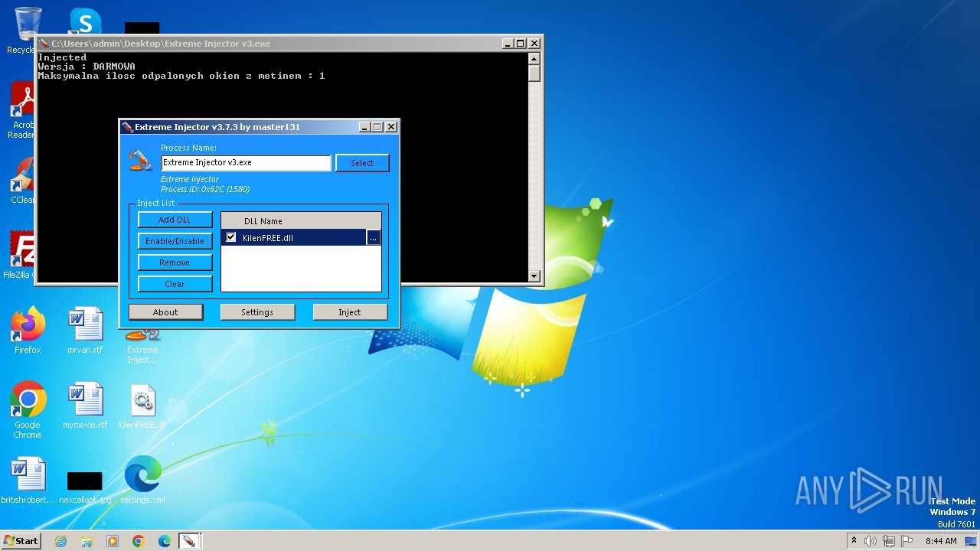Click the console scrollbar up arrow

point(534,58)
